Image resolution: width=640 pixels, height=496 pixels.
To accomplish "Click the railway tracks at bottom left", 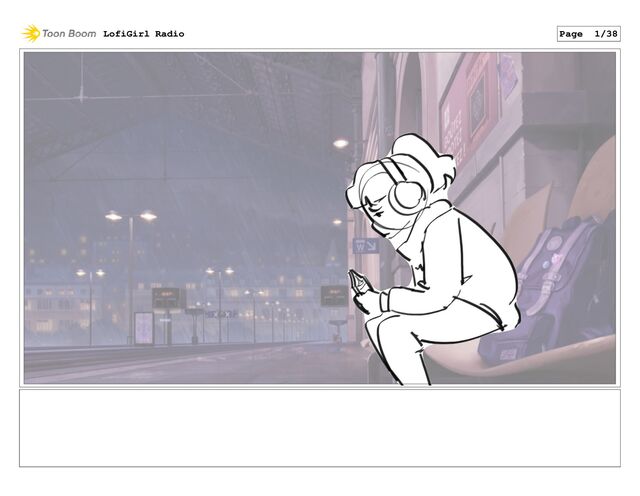I will 122,359.
